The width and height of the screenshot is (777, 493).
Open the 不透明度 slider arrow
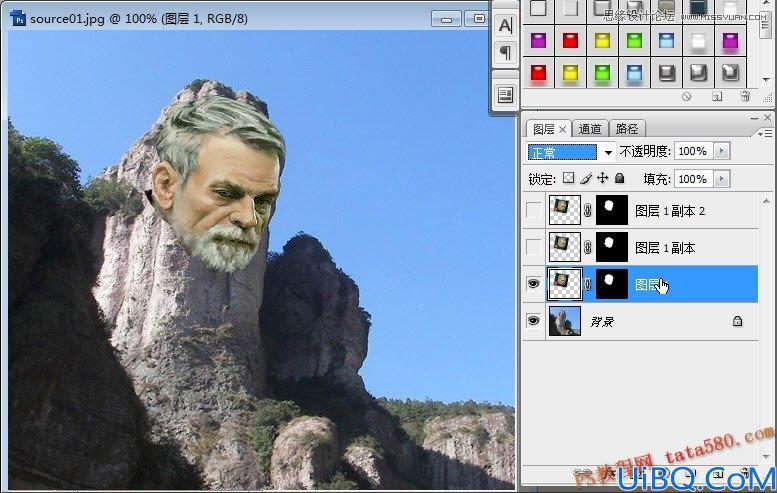(722, 151)
